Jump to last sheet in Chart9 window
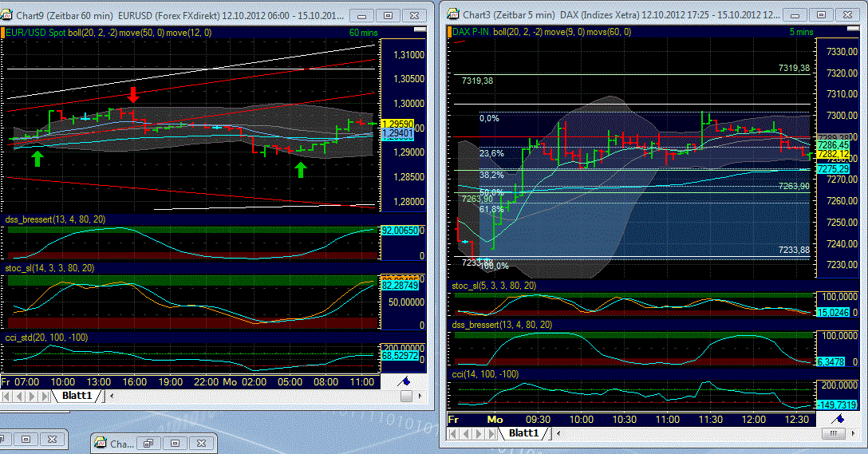This screenshot has width=868, height=454. pyautogui.click(x=45, y=396)
